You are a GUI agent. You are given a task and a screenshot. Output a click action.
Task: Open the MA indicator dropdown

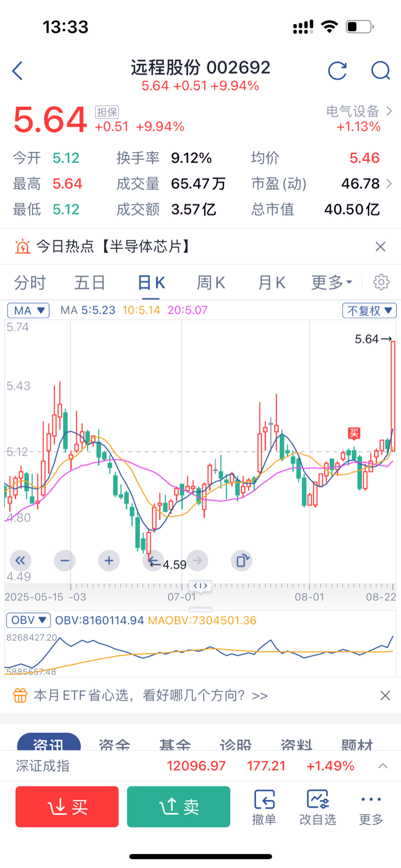[28, 311]
